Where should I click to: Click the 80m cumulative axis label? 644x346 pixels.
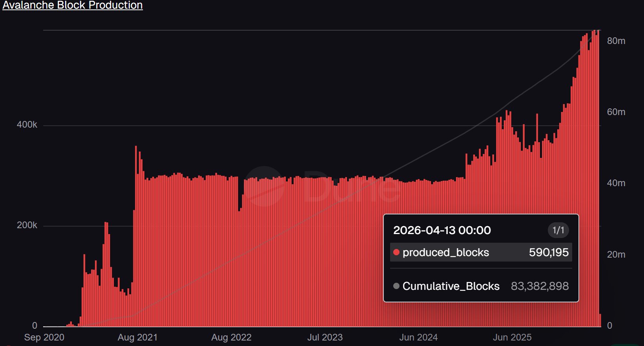point(616,41)
